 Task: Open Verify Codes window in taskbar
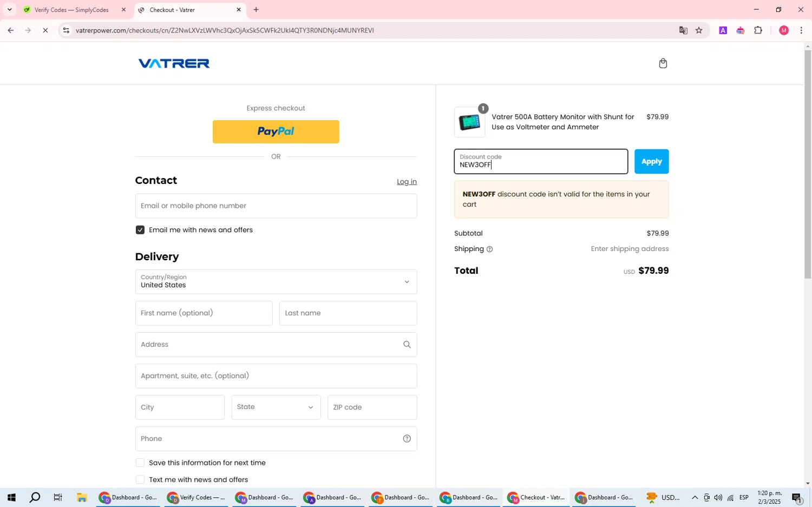pos(196,498)
